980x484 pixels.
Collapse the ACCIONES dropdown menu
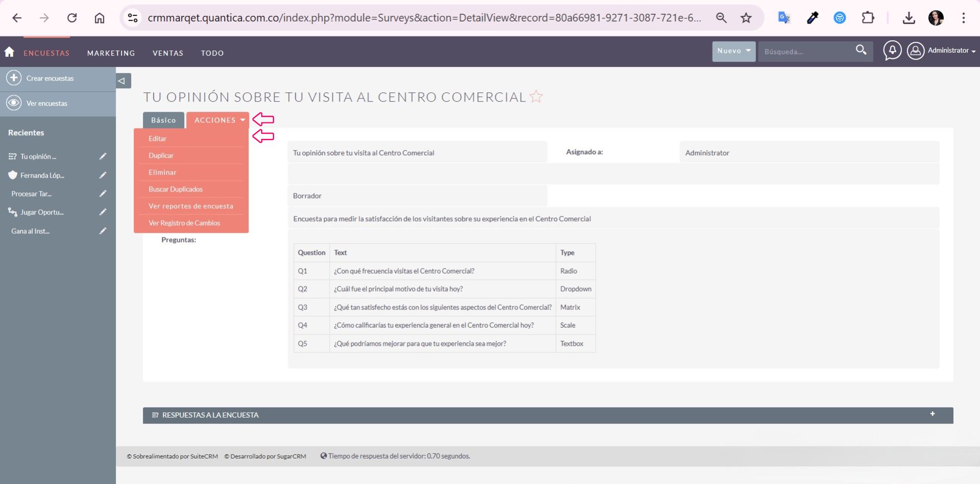[x=219, y=120]
